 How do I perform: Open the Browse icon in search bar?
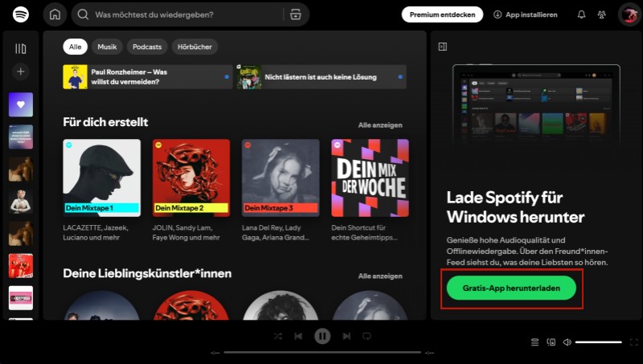295,14
